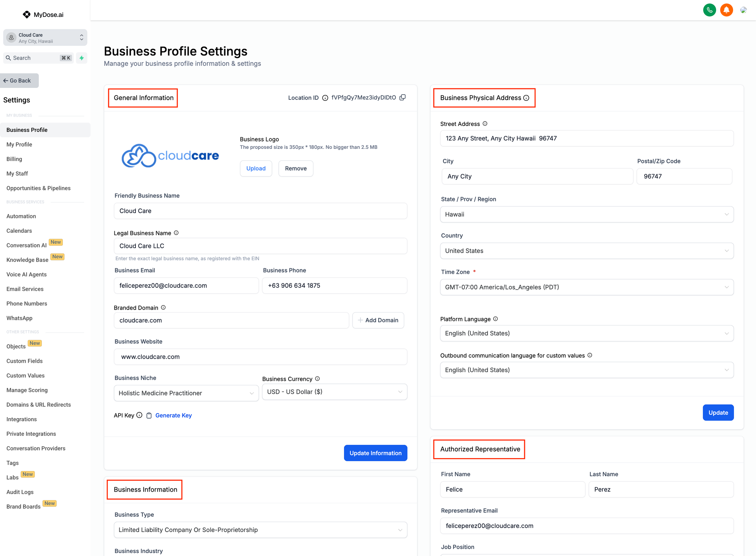Go to Custom Fields settings
Image resolution: width=756 pixels, height=556 pixels.
click(24, 361)
